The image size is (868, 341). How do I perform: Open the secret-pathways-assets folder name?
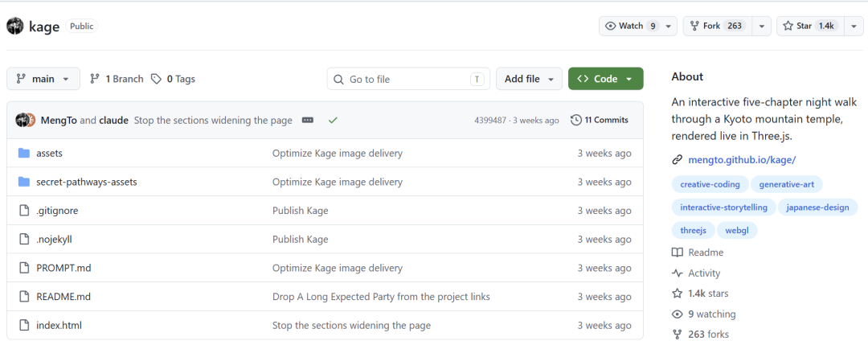pyautogui.click(x=86, y=182)
